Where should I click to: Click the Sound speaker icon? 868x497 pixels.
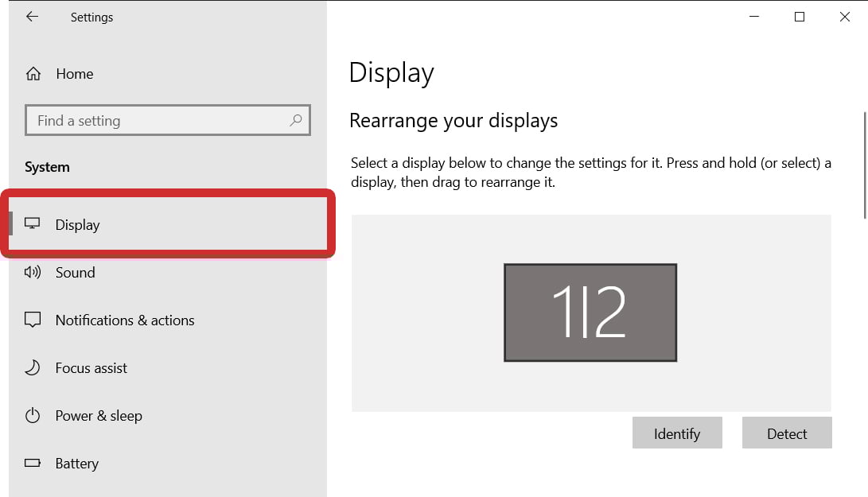pyautogui.click(x=33, y=272)
